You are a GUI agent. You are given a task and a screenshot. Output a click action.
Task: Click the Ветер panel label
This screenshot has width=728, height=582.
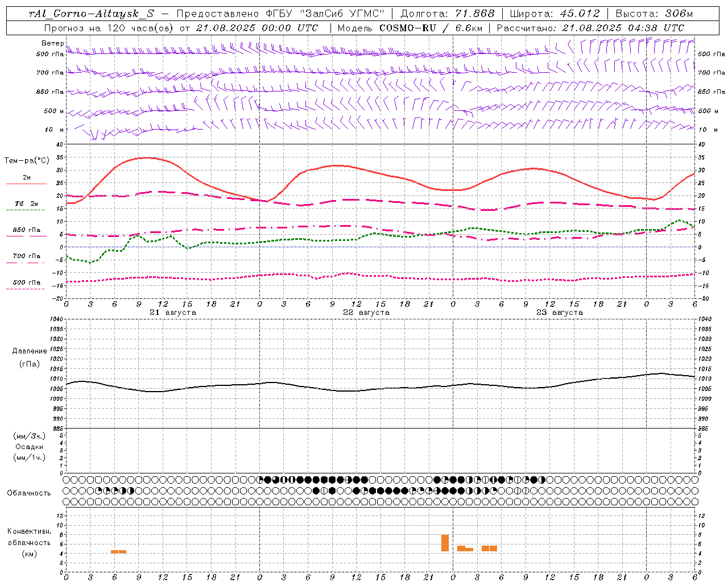coord(53,43)
